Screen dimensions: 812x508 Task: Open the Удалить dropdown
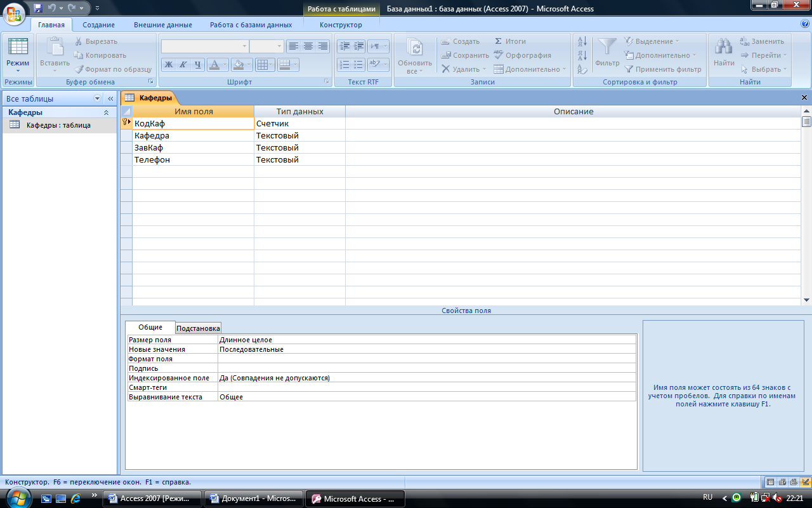(464, 69)
